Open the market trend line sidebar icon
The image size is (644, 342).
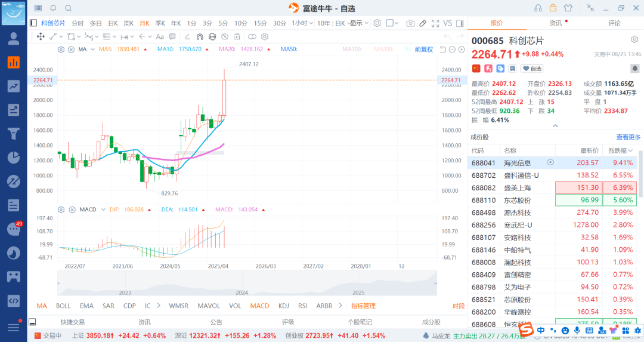[14, 86]
